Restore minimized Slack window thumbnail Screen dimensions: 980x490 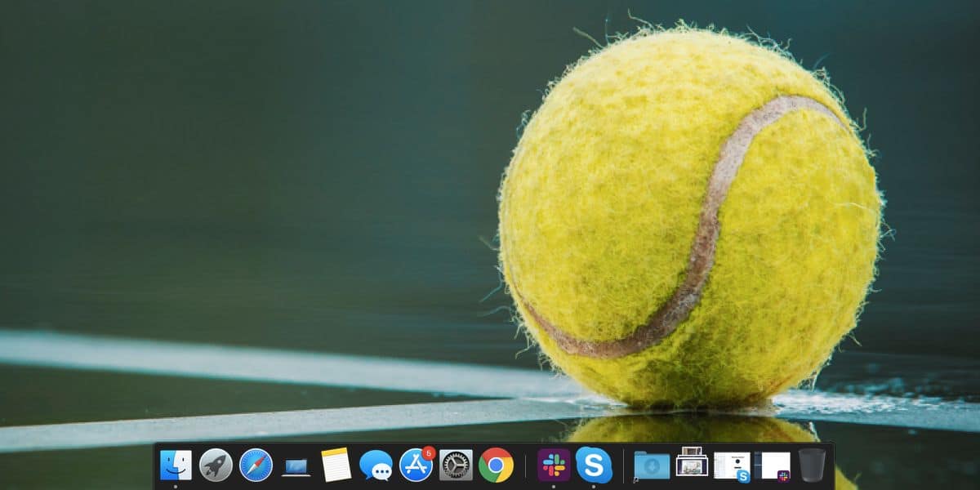[x=773, y=466]
